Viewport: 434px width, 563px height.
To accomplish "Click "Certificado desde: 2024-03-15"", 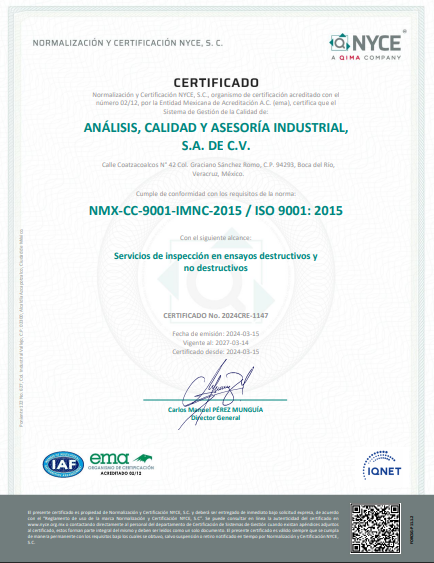I will click(216, 352).
